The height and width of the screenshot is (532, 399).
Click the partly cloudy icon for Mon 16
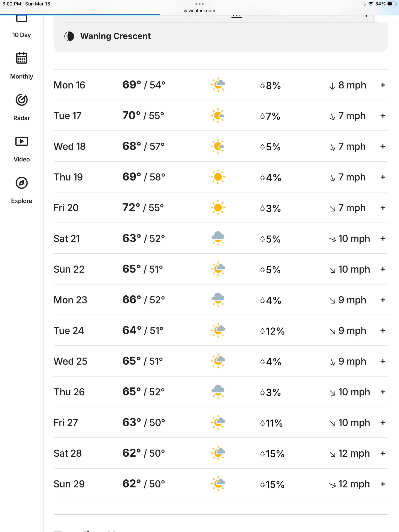218,85
